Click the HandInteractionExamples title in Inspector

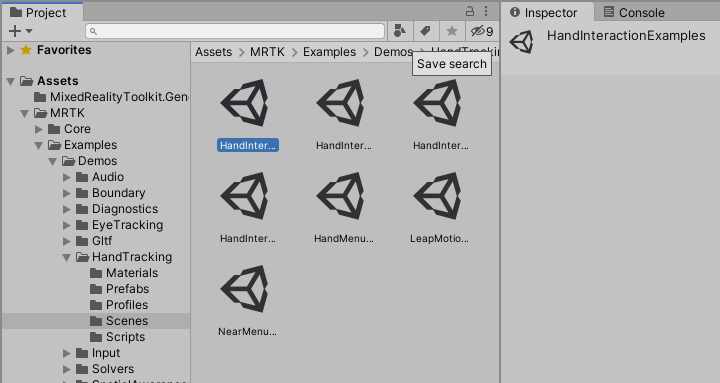coord(626,36)
